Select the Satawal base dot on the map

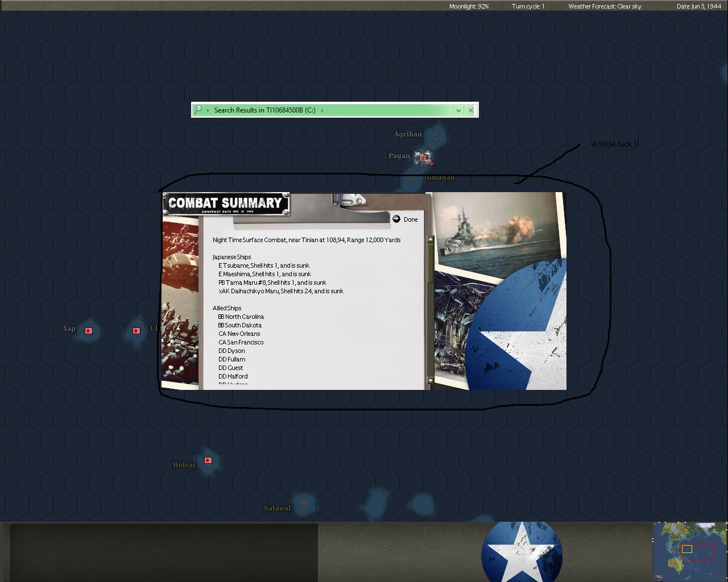click(x=304, y=504)
